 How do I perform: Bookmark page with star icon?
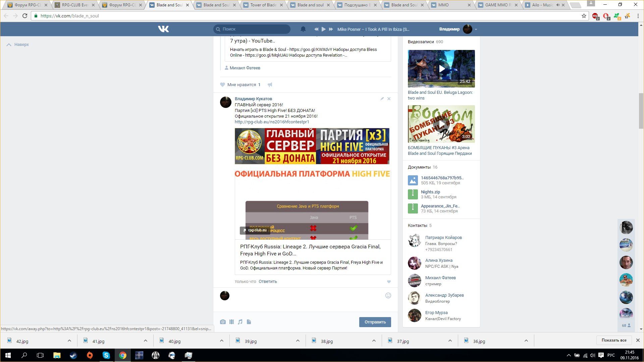point(584,16)
